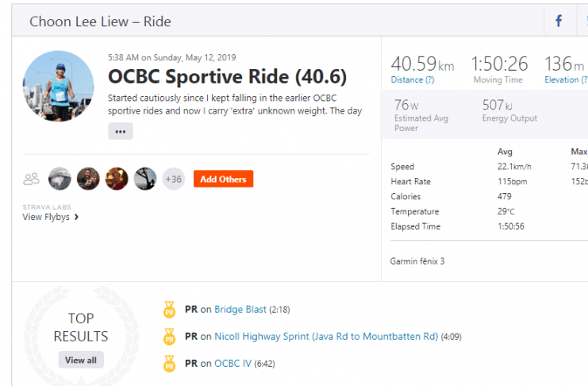
Task: Open the first rider's avatar
Action: point(60,179)
